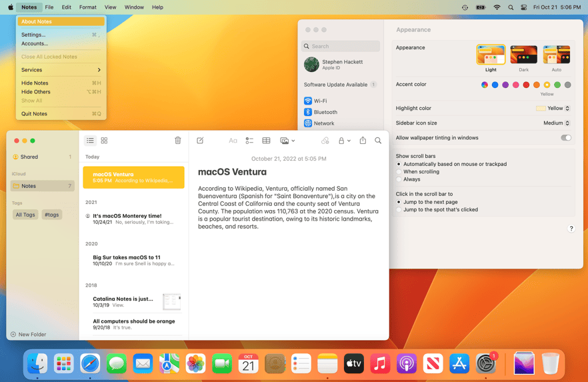
Task: Open Music from the Dock
Action: pyautogui.click(x=380, y=363)
